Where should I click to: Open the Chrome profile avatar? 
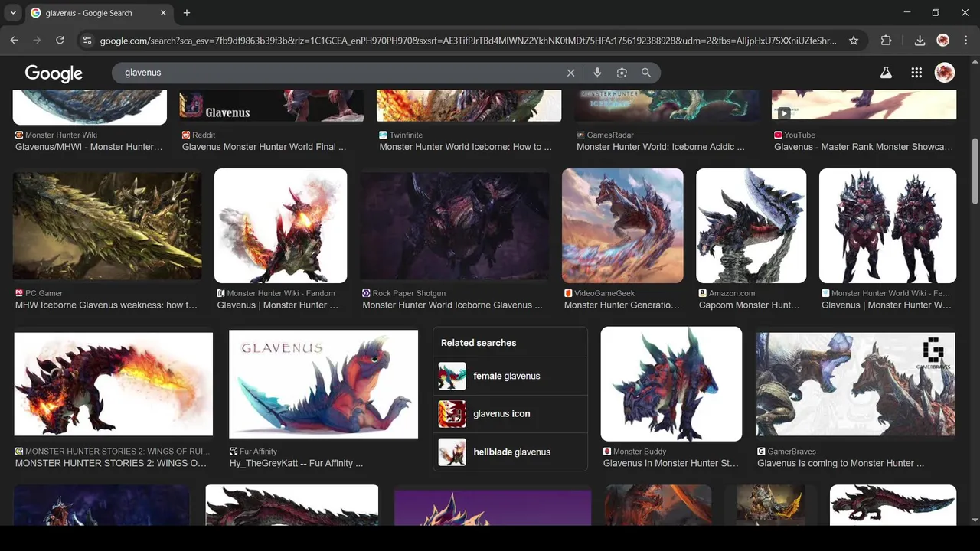pos(942,41)
